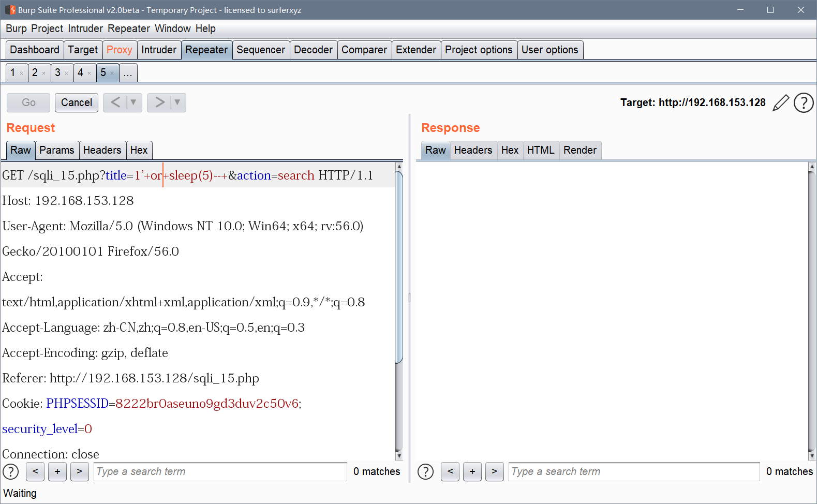Click response search plus options button

pos(472,471)
